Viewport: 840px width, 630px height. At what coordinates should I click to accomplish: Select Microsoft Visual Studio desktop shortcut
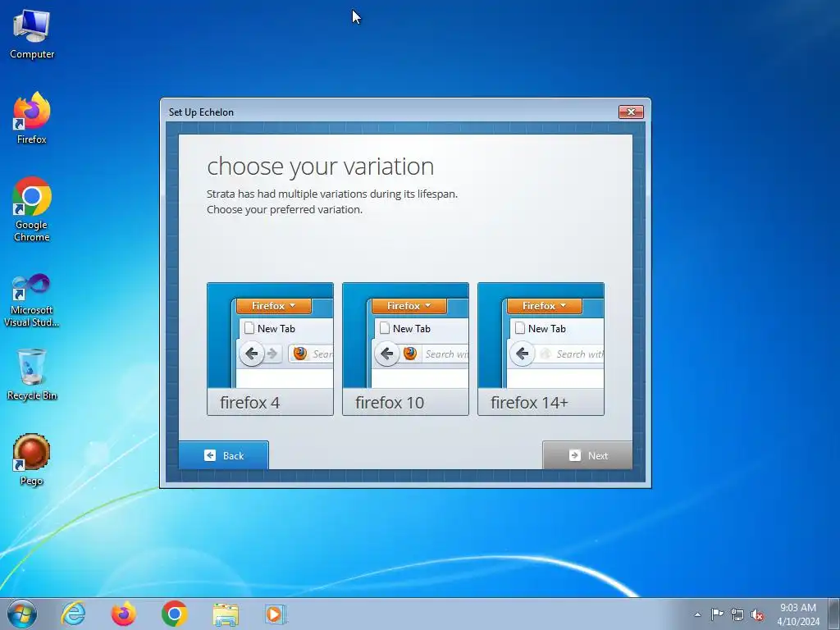32,300
